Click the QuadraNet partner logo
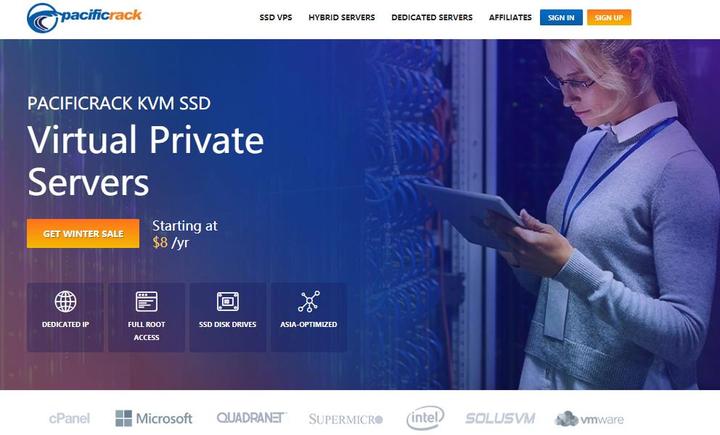The image size is (720, 435). (x=251, y=418)
